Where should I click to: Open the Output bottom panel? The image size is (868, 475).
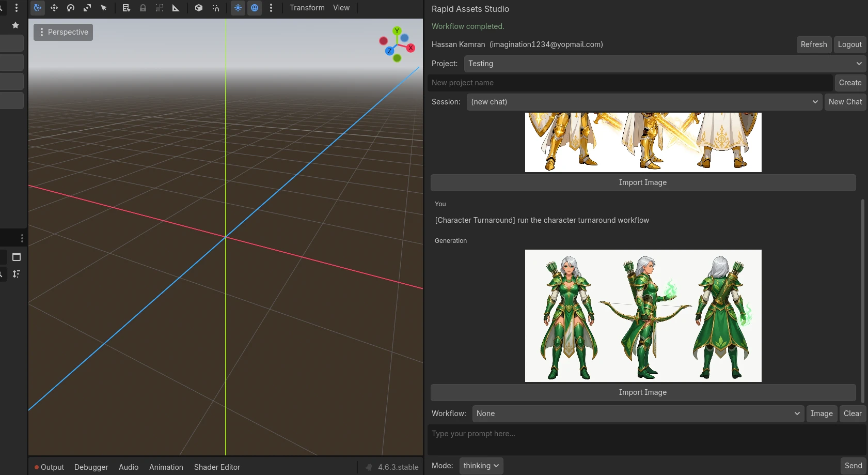click(50, 467)
